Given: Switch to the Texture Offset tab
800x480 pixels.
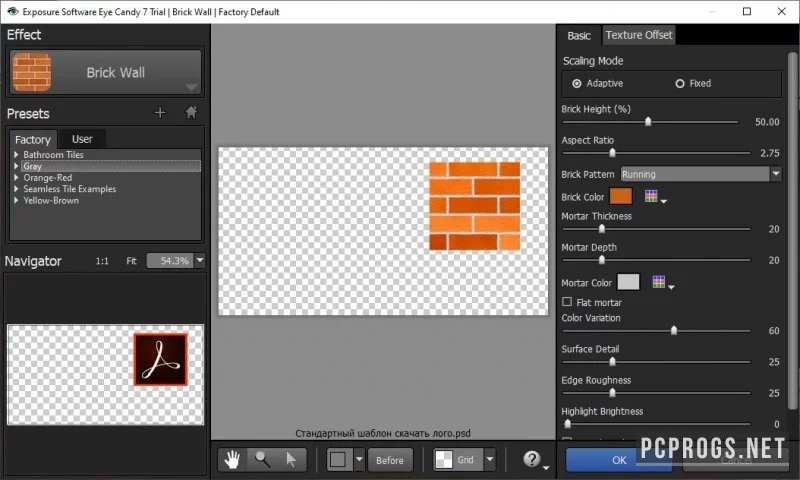Looking at the screenshot, I should coord(639,35).
